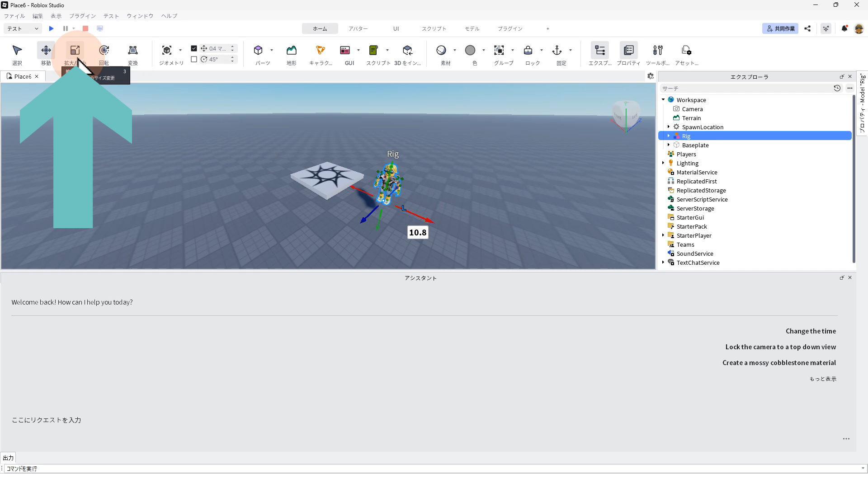Toggle the Properties (プロパティ) panel button
The height and width of the screenshot is (488, 868).
[x=628, y=50]
